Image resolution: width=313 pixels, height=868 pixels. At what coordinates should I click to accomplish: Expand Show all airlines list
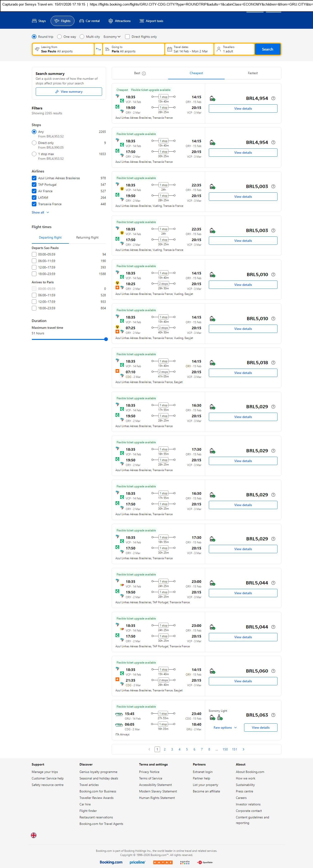pyautogui.click(x=40, y=212)
